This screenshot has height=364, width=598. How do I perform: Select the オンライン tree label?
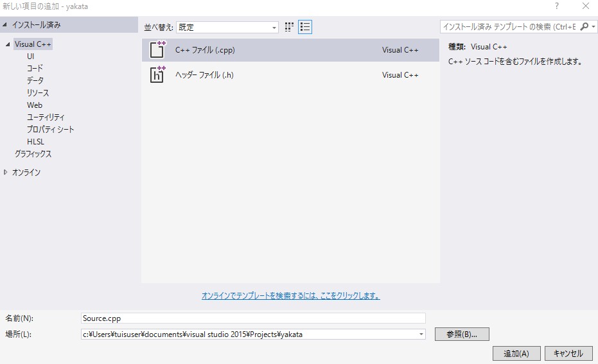coord(26,172)
